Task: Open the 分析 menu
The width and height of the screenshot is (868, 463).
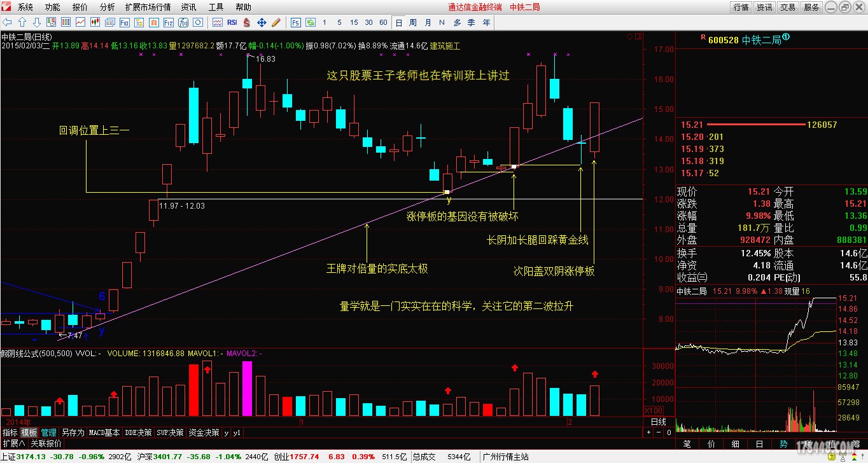Action: point(108,7)
